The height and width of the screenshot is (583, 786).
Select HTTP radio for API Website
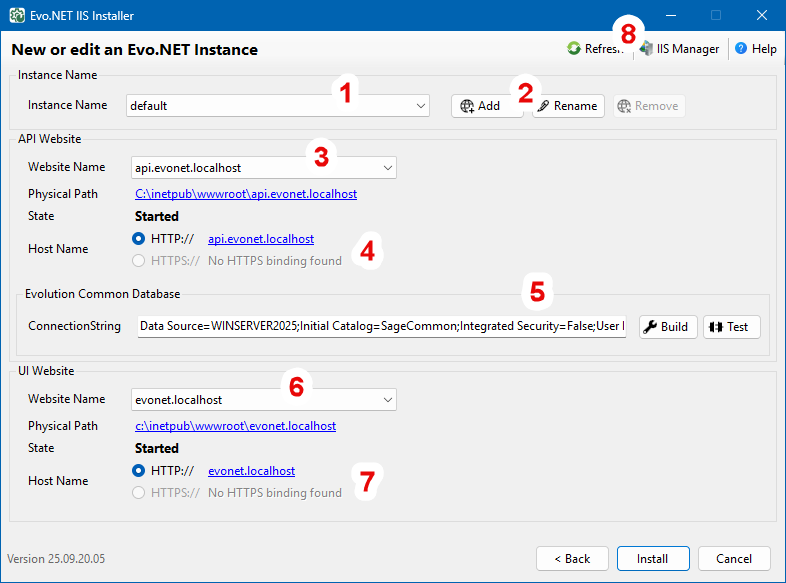click(139, 239)
